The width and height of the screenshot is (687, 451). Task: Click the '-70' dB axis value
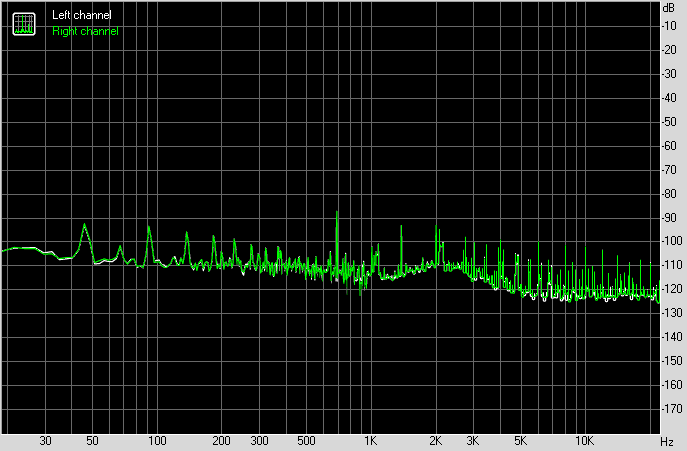pyautogui.click(x=669, y=170)
